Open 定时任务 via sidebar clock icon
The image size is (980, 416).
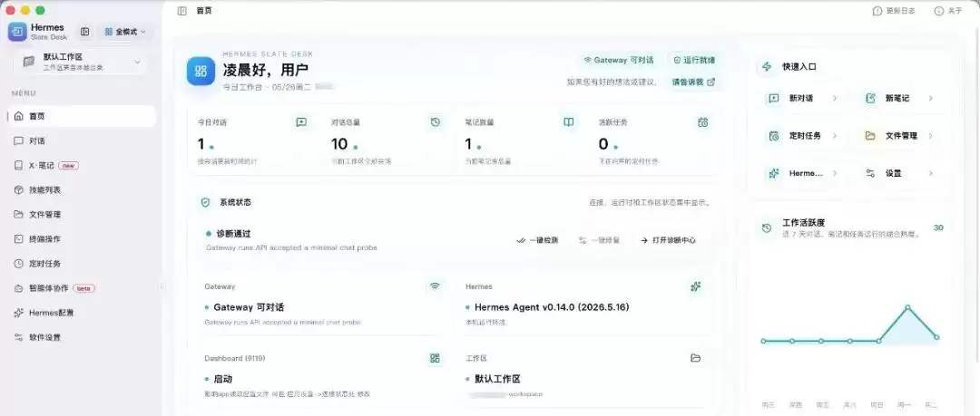19,264
